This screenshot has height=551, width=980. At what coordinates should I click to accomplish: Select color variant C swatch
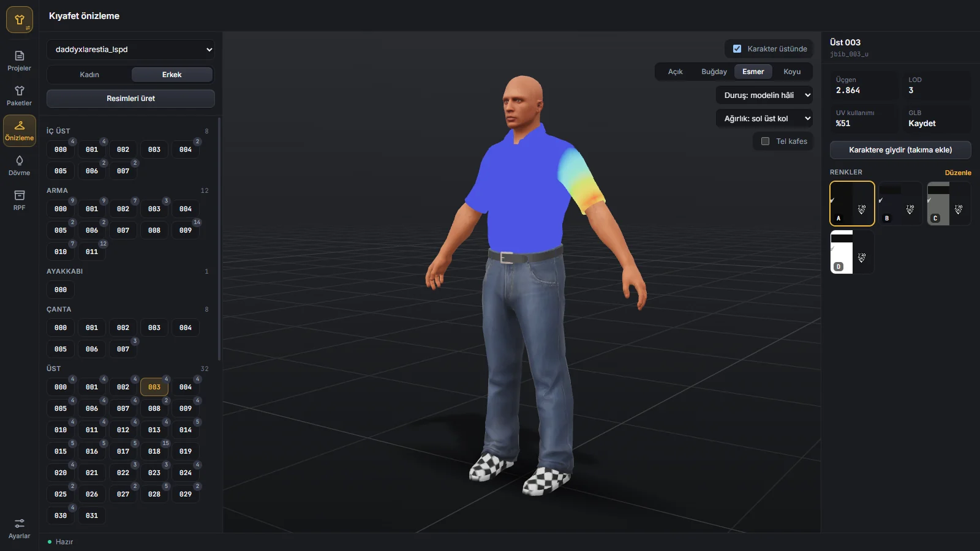(x=949, y=203)
